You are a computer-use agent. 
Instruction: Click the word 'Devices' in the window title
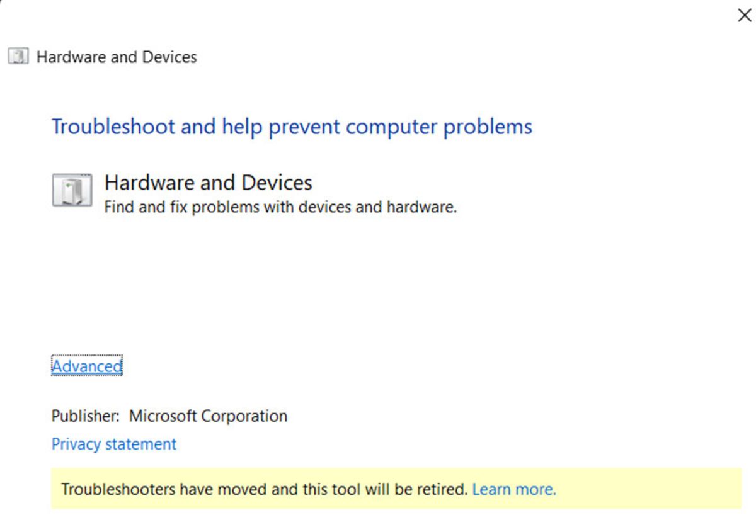[169, 57]
